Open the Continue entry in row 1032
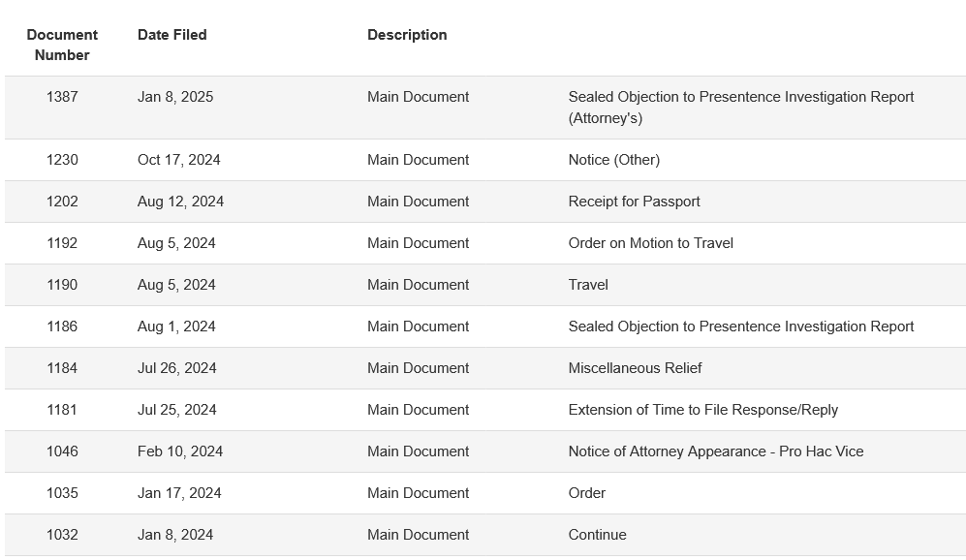This screenshot has width=966, height=560. pyautogui.click(x=597, y=535)
